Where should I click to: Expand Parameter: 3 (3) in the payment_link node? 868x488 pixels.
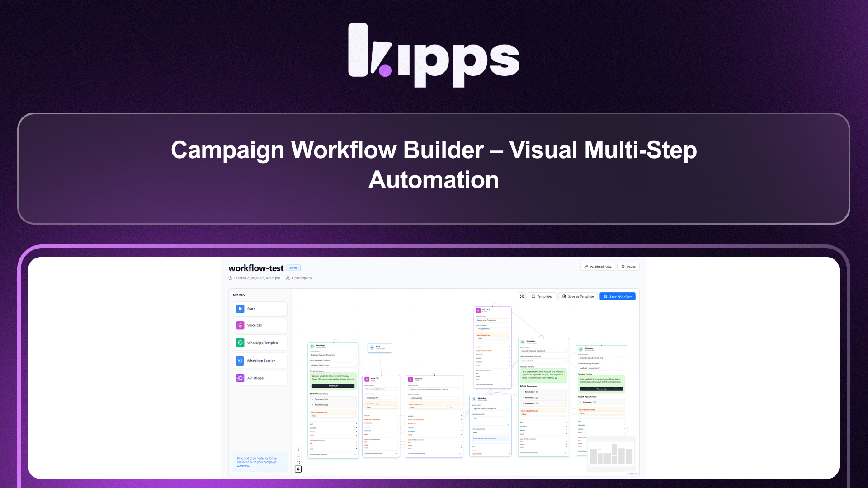pyautogui.click(x=543, y=403)
